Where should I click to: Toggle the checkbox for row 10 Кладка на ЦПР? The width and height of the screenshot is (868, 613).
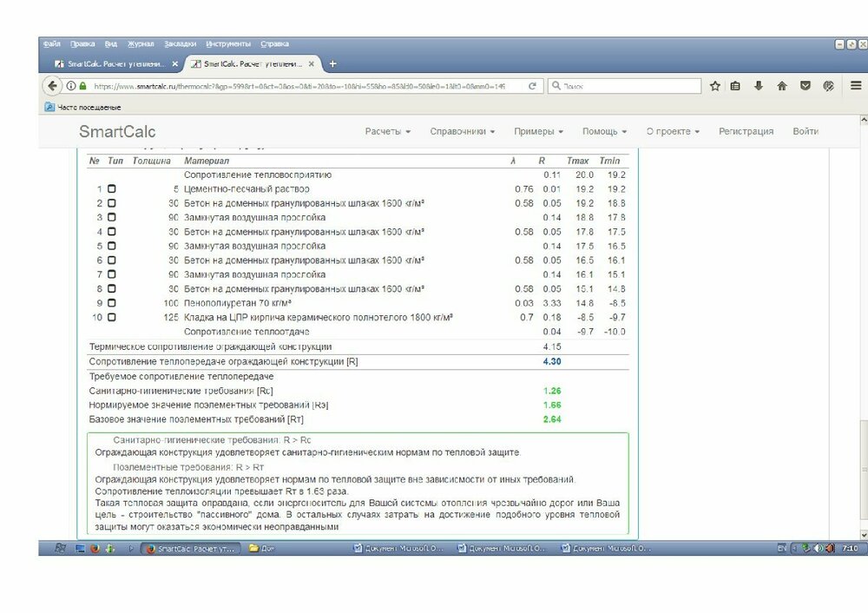tap(111, 316)
